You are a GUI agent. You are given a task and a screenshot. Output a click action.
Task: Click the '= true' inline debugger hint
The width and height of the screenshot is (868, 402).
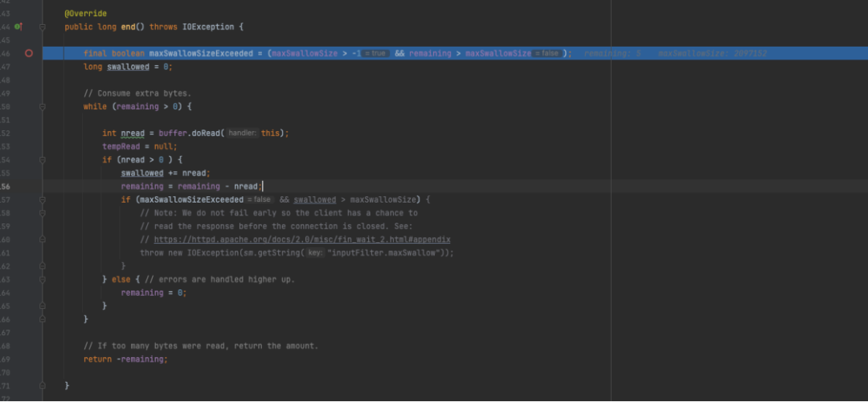coord(375,53)
